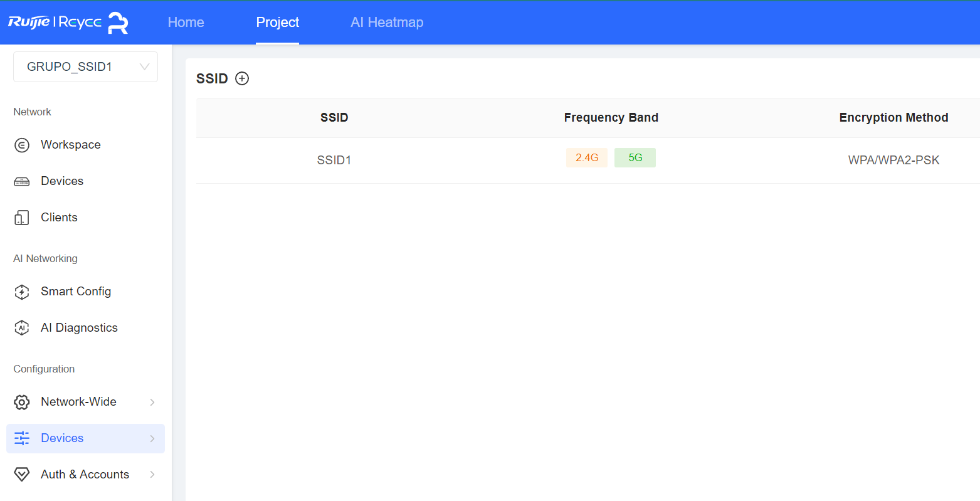Viewport: 980px width, 501px height.
Task: Select the 5G frequency band tag
Action: 635,157
